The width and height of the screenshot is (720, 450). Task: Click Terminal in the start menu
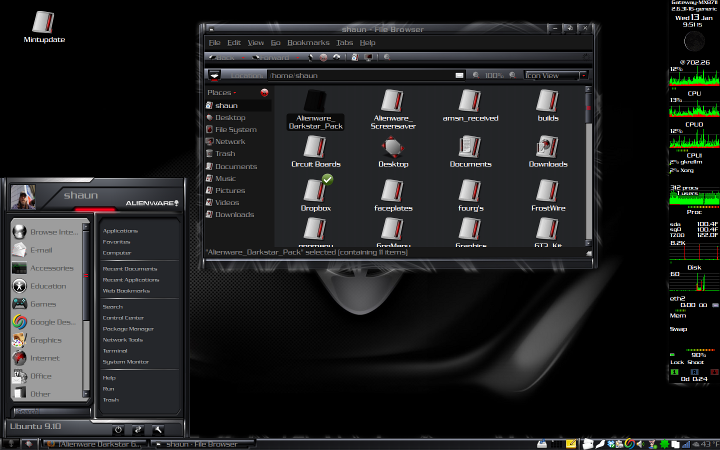tap(115, 351)
